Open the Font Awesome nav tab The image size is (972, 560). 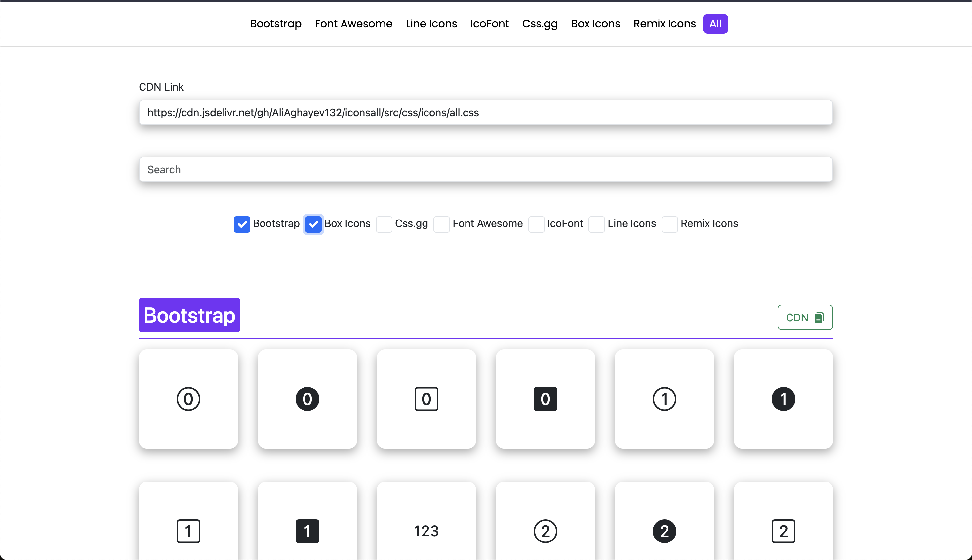[353, 24]
